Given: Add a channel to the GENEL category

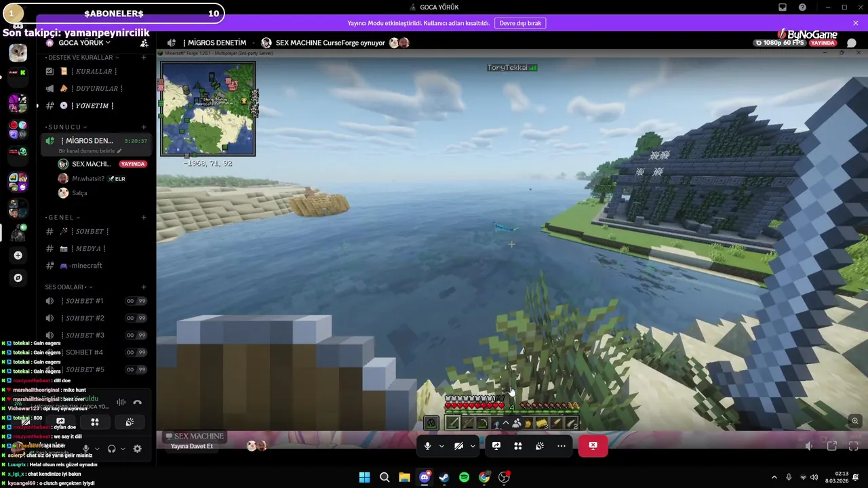Looking at the screenshot, I should tap(143, 218).
